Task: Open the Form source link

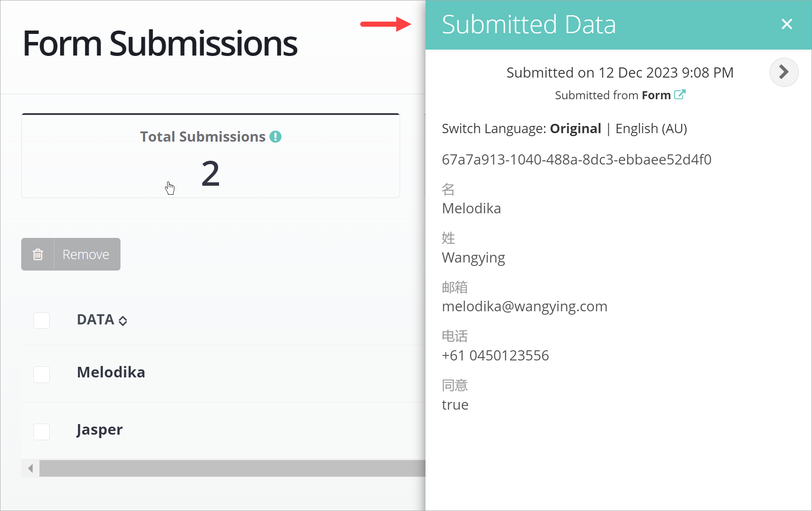Action: click(656, 95)
